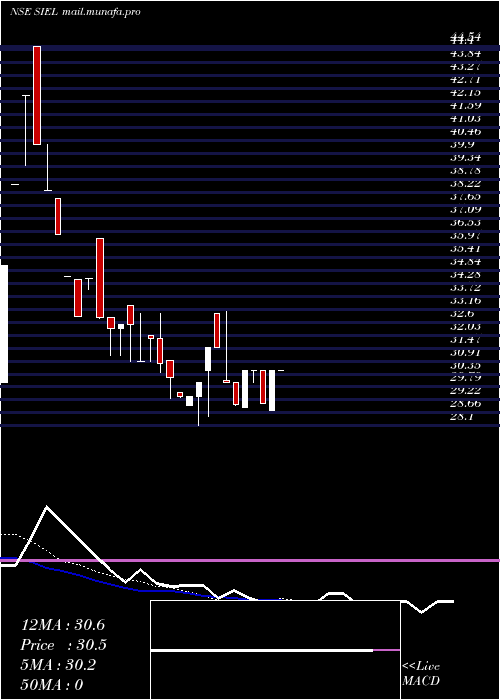Click the tallest red candlestick near the 43.84 level
The height and width of the screenshot is (700, 500).
coord(37,95)
